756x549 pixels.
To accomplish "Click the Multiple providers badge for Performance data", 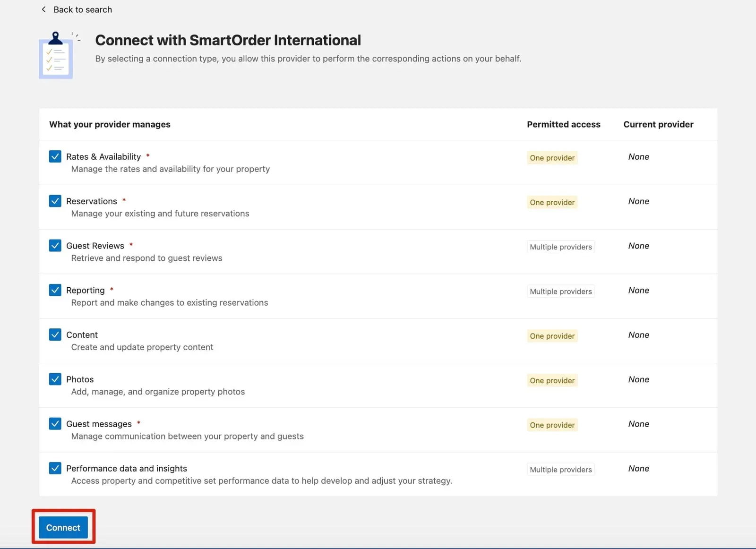I will tap(560, 469).
